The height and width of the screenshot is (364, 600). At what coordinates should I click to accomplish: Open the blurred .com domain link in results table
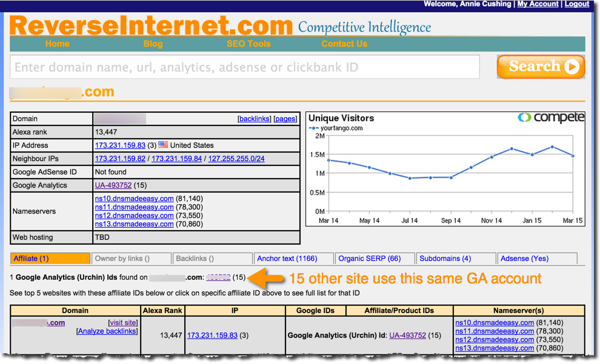(38, 323)
